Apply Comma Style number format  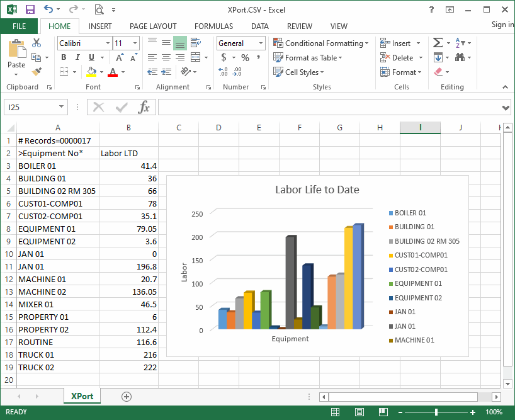tap(259, 57)
